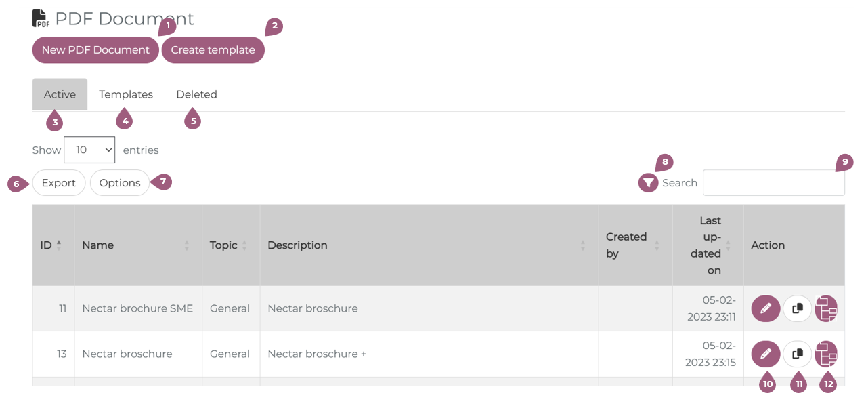Open the Show entries count dropdown
The image size is (868, 408).
(89, 150)
